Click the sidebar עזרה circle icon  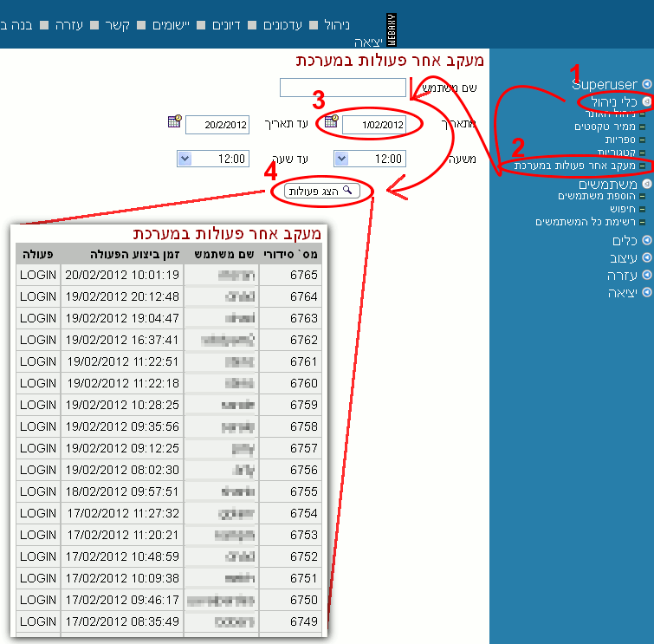click(x=647, y=275)
